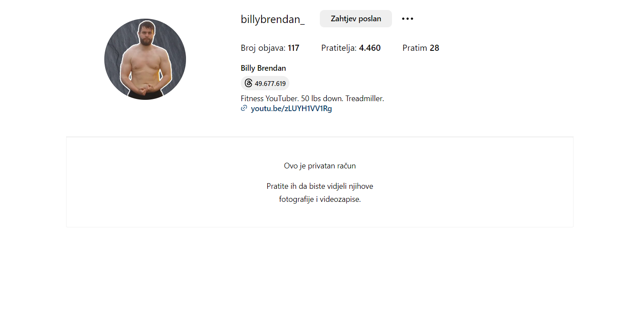Click the chain link icon beside youtu.be

[x=244, y=109]
